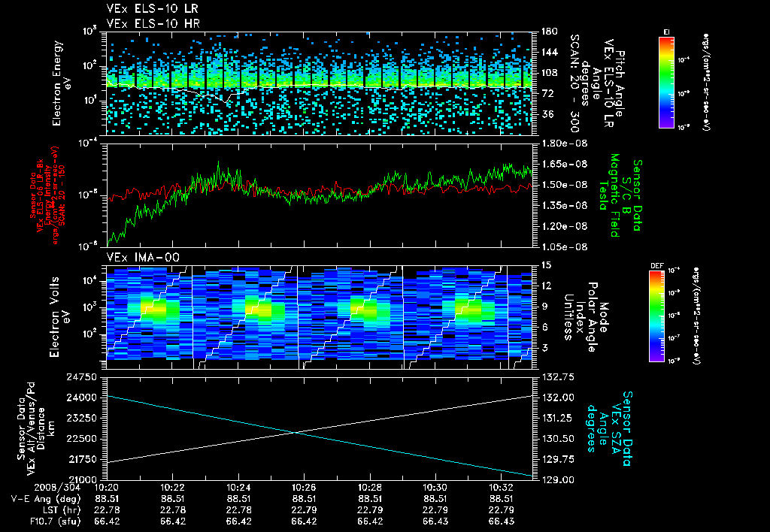770x532 pixels.
Task: Click the 'EI' label above color bar
Action: pyautogui.click(x=666, y=32)
